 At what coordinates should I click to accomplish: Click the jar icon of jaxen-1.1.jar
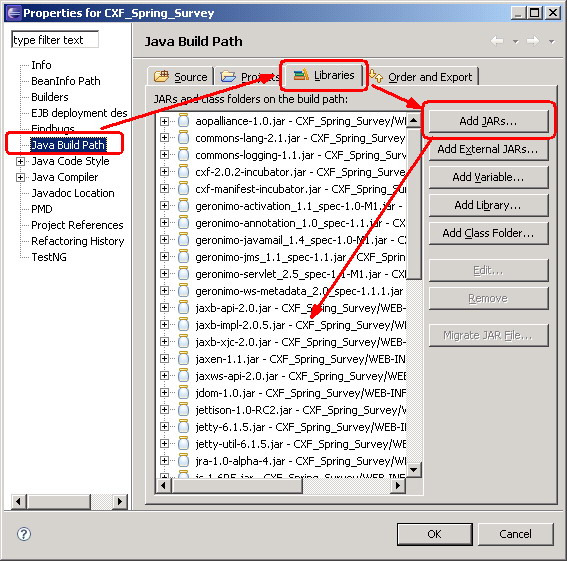(x=183, y=359)
